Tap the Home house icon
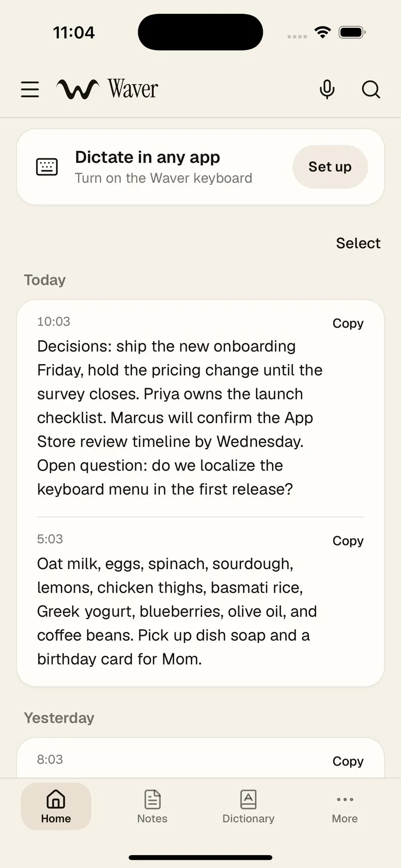Screen dimensions: 401x868 pyautogui.click(x=56, y=799)
